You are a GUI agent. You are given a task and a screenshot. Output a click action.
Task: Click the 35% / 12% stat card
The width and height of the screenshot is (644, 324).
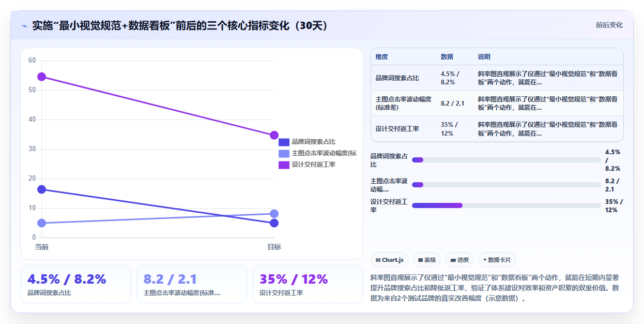point(308,284)
